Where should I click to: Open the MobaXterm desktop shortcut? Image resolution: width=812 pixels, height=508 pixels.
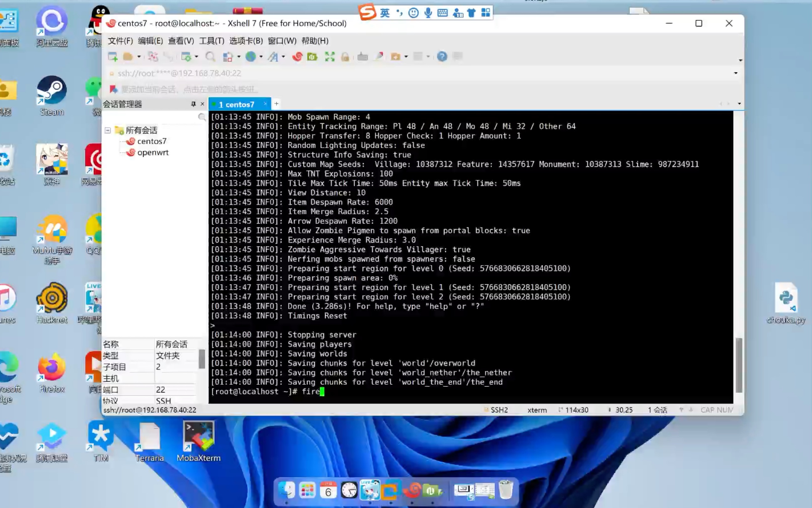[199, 442]
